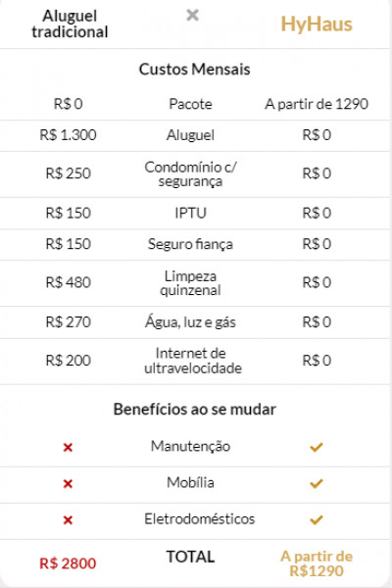Image resolution: width=392 pixels, height=588 pixels.
Task: Click the R$ 1.300 Aluguel value
Action: [x=68, y=135]
